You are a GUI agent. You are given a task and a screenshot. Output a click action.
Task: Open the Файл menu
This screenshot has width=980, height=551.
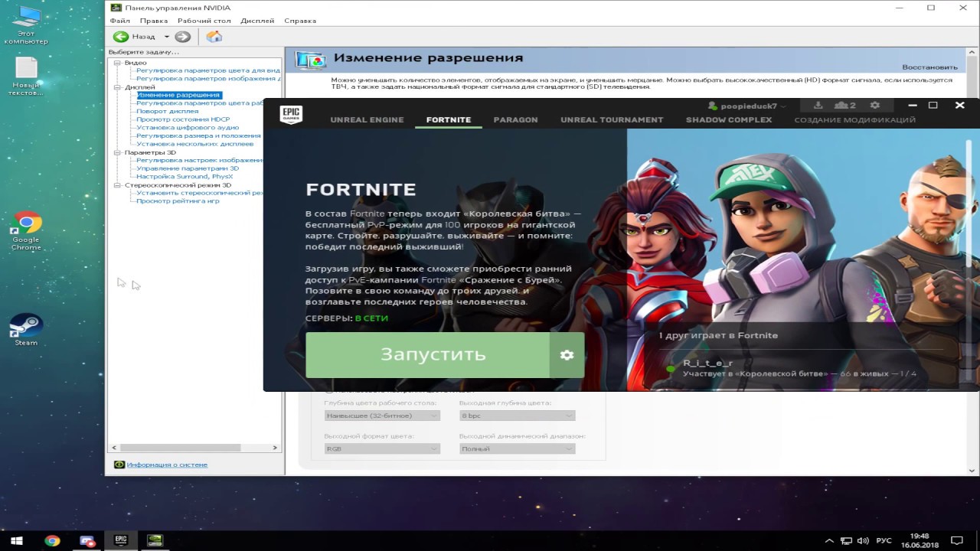point(120,21)
